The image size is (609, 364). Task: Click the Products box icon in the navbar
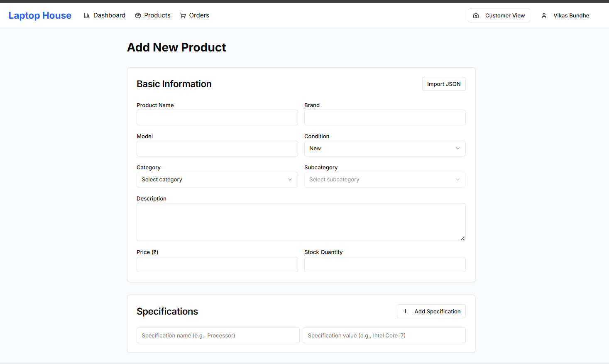[138, 15]
